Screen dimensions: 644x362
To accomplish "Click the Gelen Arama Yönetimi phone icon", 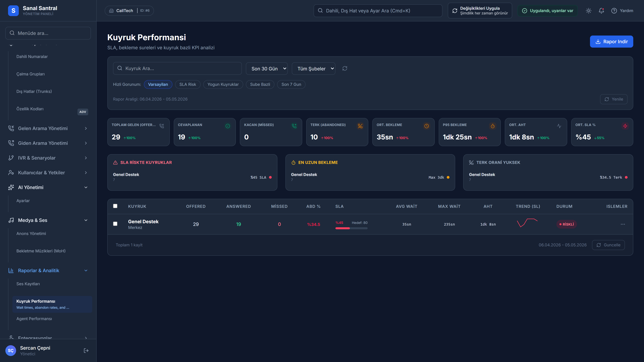I will (x=11, y=128).
